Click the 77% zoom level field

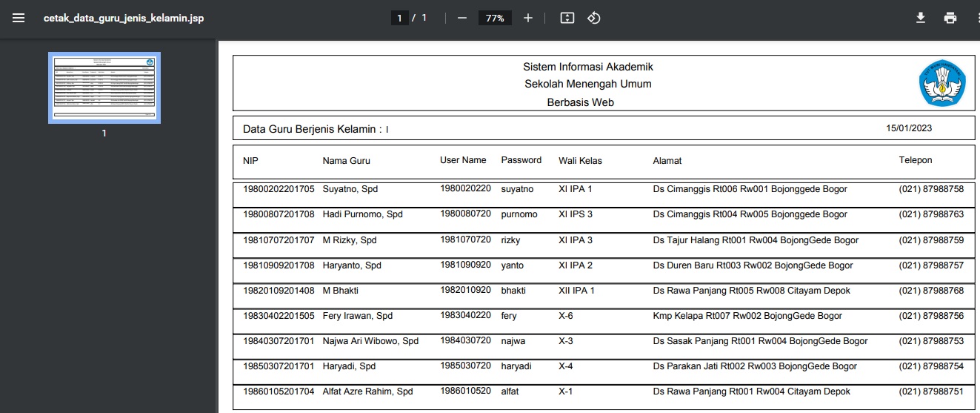click(496, 18)
